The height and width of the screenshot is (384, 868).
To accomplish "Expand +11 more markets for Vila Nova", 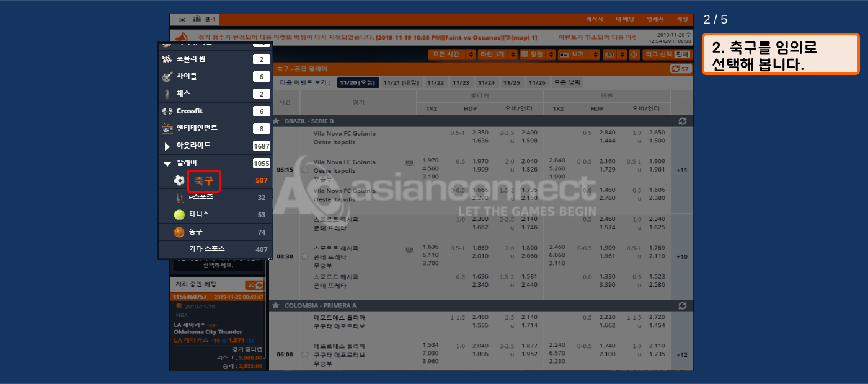I will click(682, 170).
